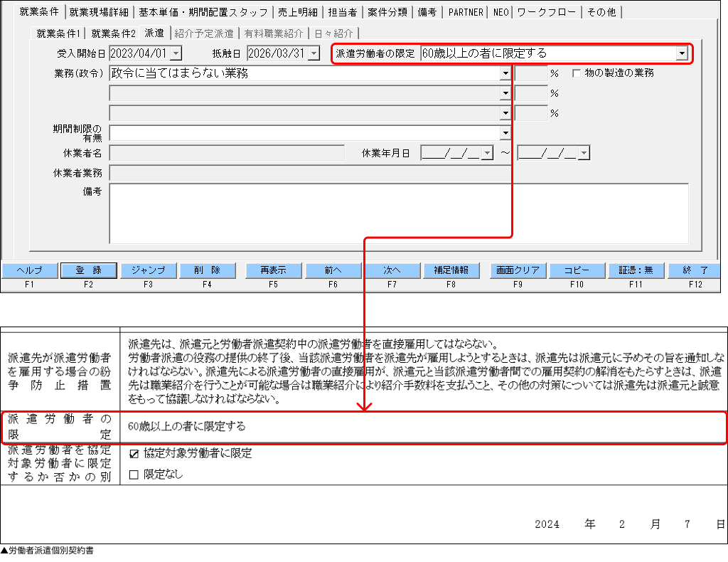728x562 pixels.
Task: Click second 業務 percentage field
Action: tap(530, 93)
